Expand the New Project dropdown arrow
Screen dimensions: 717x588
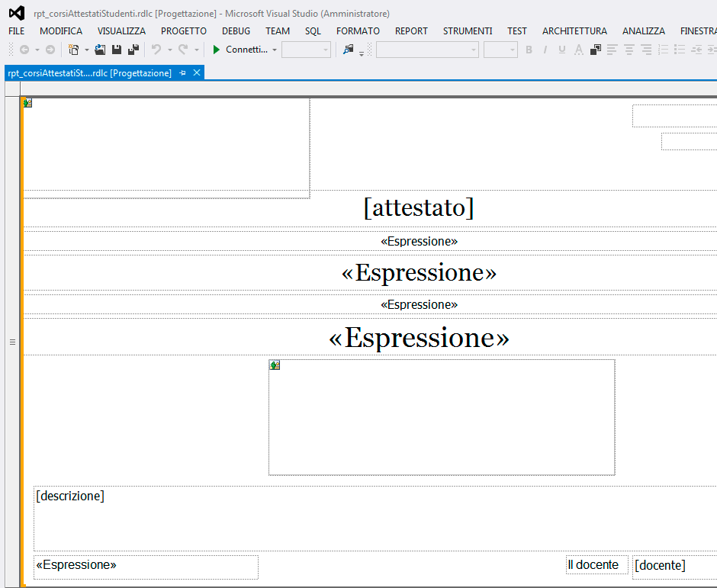click(87, 50)
